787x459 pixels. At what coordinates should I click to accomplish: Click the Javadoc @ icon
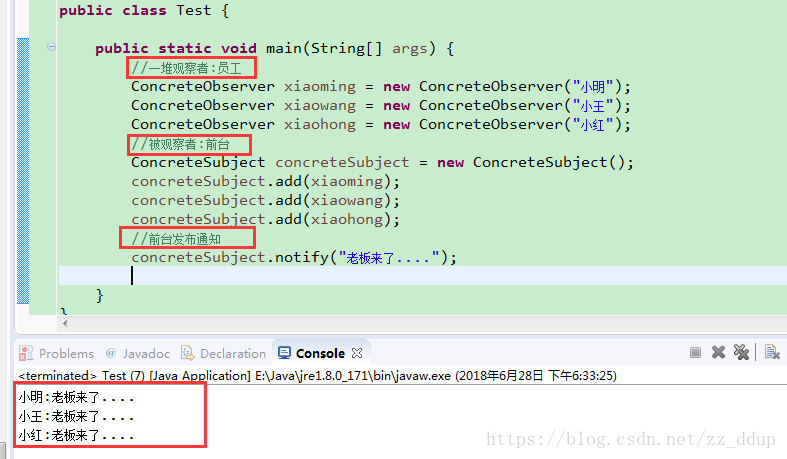pyautogui.click(x=111, y=353)
